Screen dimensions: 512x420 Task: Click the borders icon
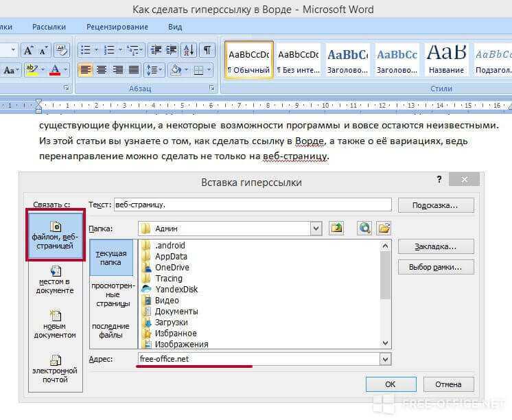pyautogui.click(x=198, y=70)
